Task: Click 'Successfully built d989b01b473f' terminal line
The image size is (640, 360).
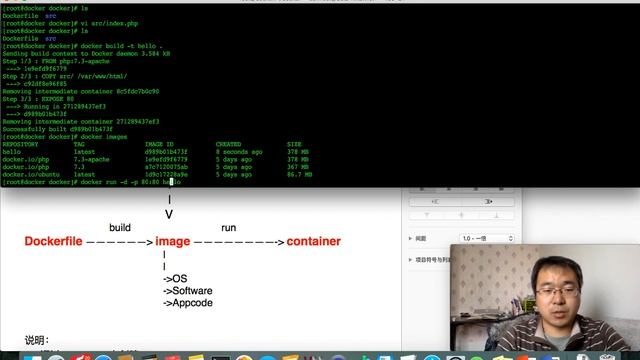Action: 58,129
